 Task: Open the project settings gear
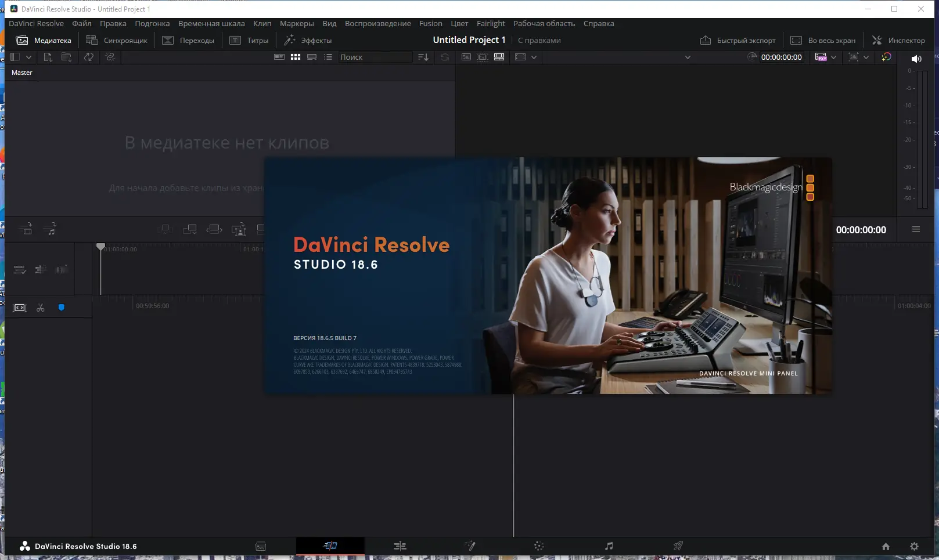(x=913, y=546)
